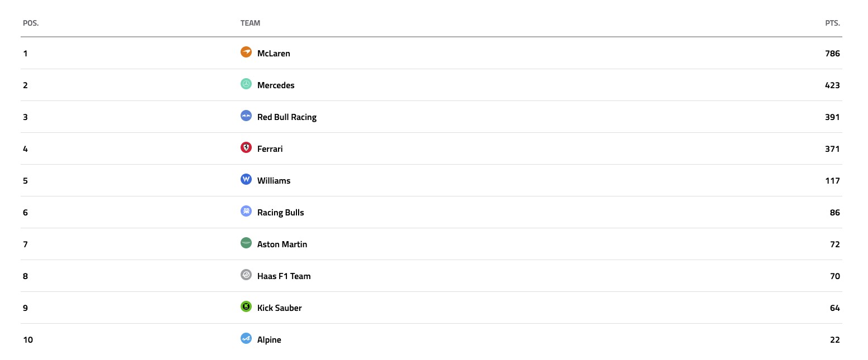Screen dimensions: 868x360
Task: Select the Williams team name
Action: pyautogui.click(x=274, y=181)
